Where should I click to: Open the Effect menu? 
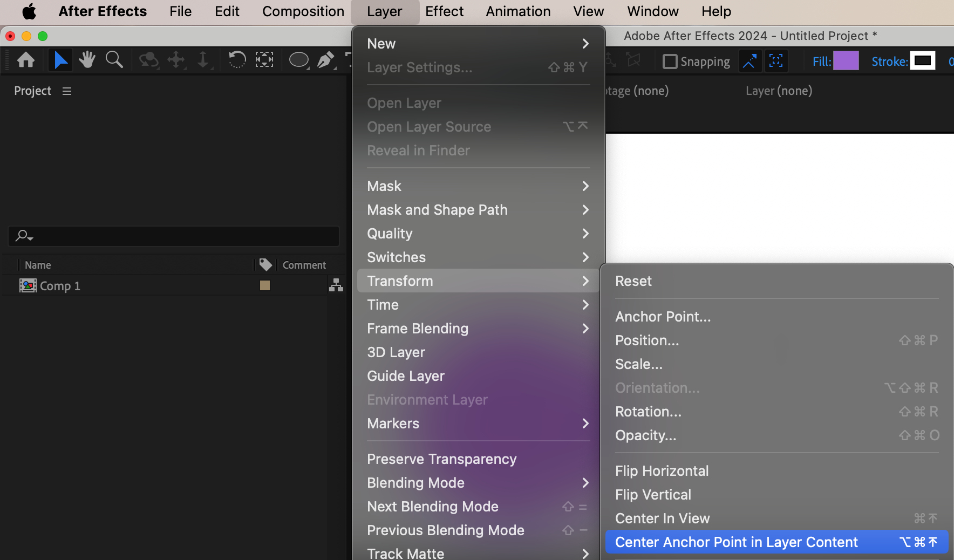pos(444,11)
